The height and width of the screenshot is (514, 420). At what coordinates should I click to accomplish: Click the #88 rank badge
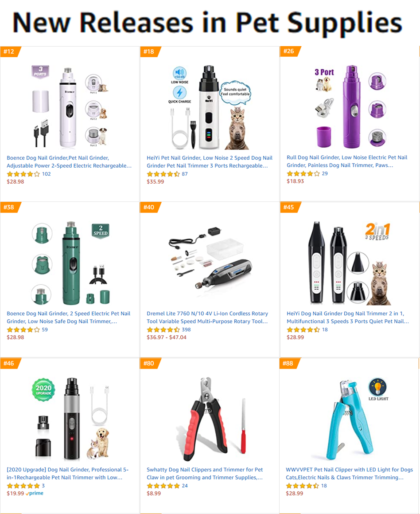[x=289, y=363]
